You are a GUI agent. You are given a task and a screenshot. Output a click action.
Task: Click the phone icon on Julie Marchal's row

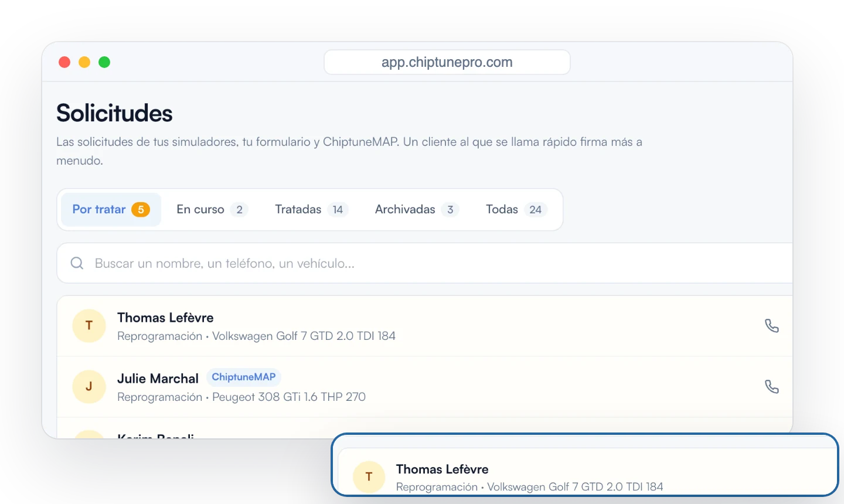[772, 387]
